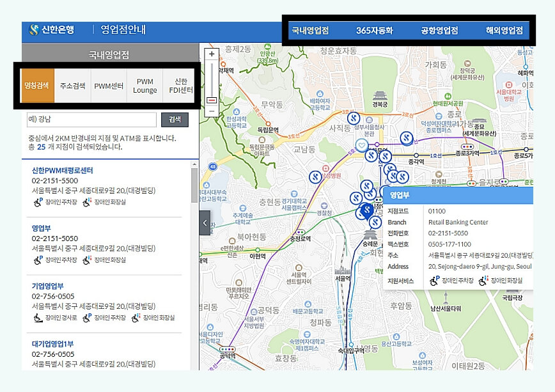Click the 공덕역 station marker

[227, 350]
